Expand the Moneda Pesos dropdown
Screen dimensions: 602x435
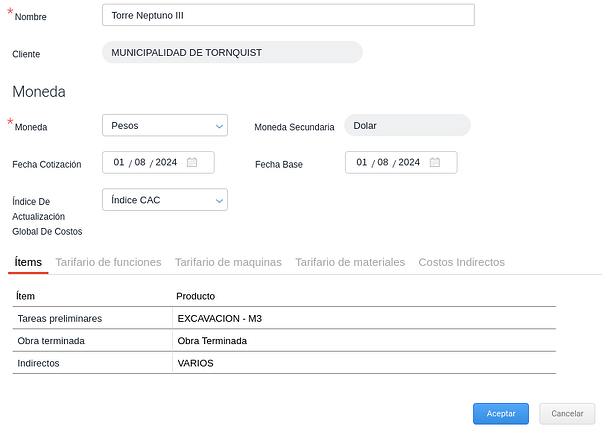[165, 126]
